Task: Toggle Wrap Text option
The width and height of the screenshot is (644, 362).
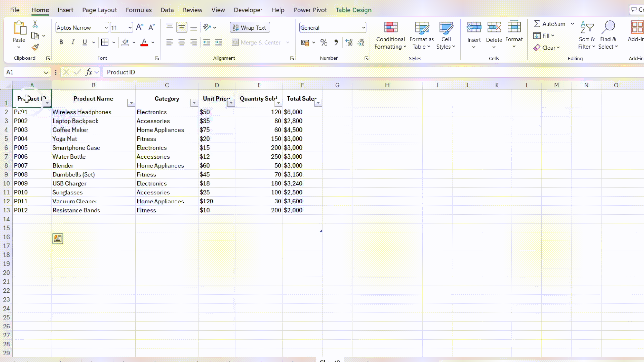Action: (250, 27)
